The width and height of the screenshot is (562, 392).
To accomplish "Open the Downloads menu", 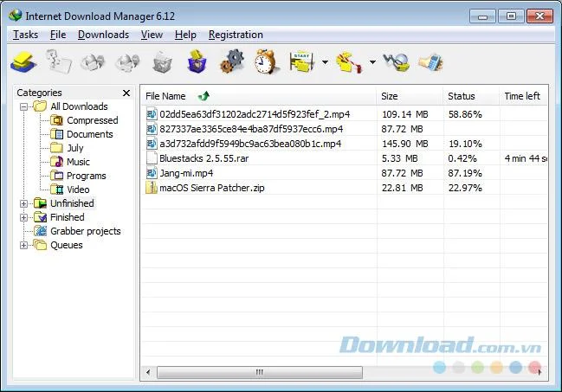I will point(103,35).
